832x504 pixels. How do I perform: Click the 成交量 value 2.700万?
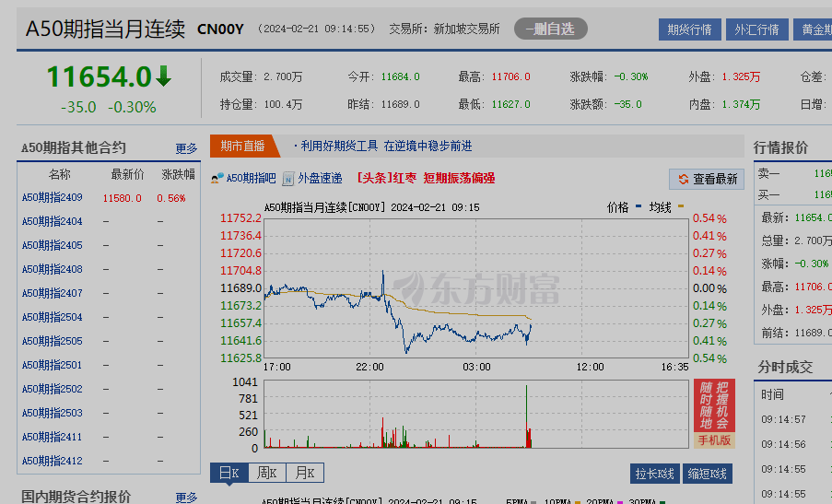(x=283, y=76)
